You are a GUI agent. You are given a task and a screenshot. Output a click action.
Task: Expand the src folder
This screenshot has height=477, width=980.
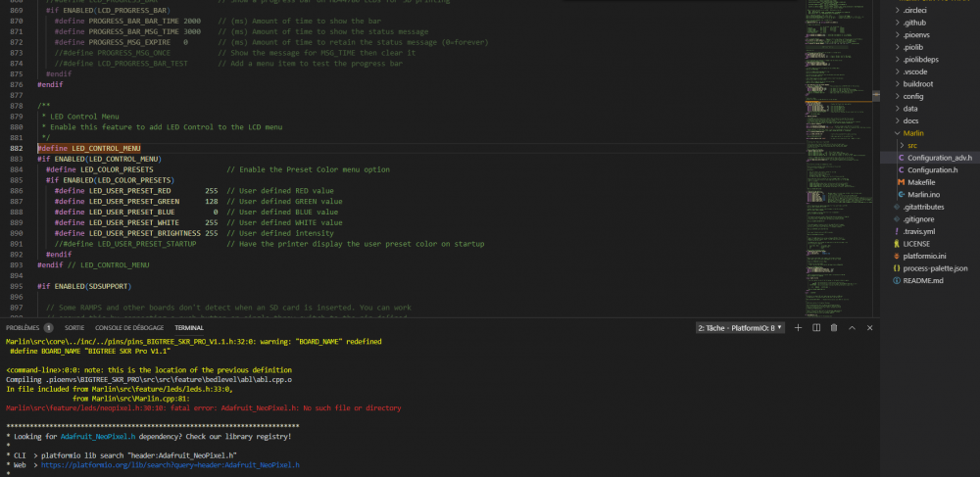[911, 145]
